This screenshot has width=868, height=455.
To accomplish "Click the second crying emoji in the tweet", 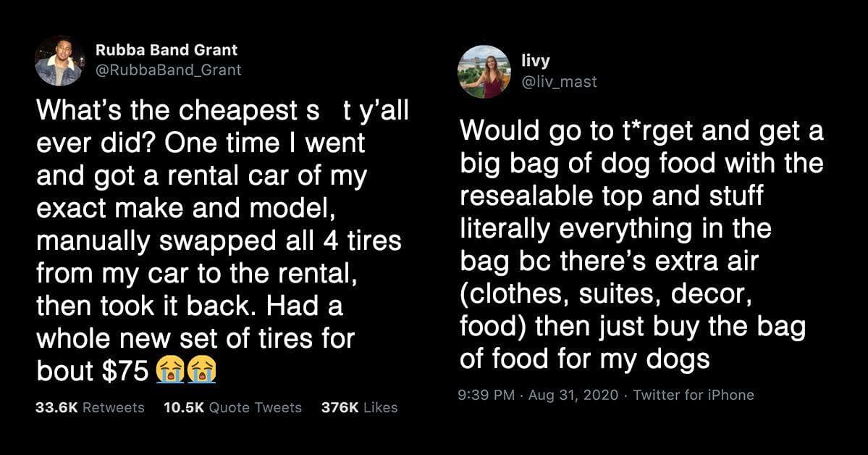I will tap(202, 371).
